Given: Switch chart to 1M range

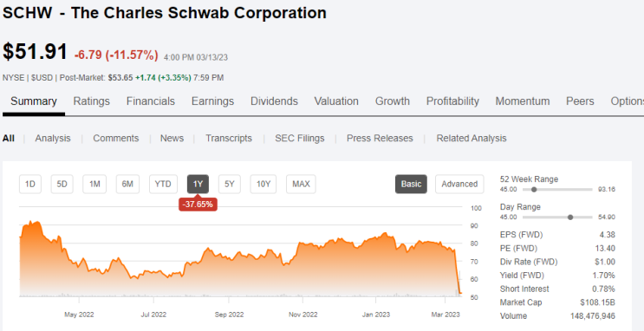Looking at the screenshot, I should (x=94, y=184).
